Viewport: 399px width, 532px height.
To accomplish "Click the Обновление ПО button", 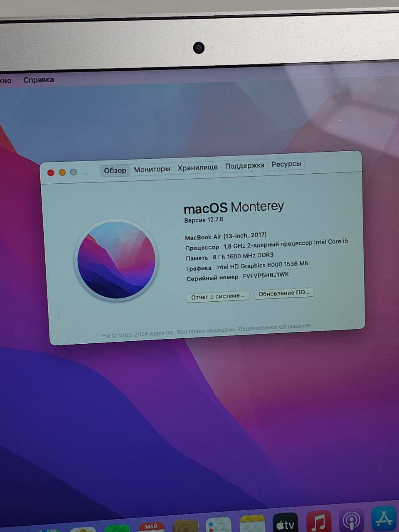I will click(284, 293).
